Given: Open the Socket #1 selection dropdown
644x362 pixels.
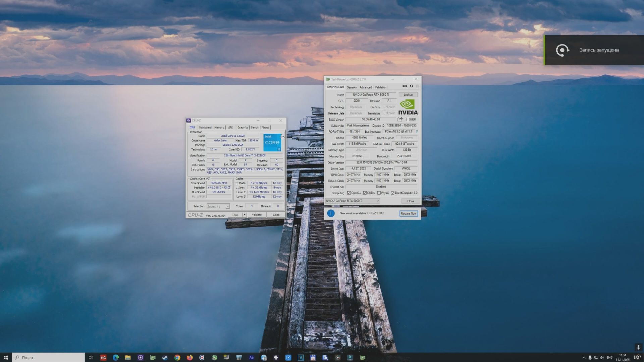Looking at the screenshot, I should tap(228, 206).
